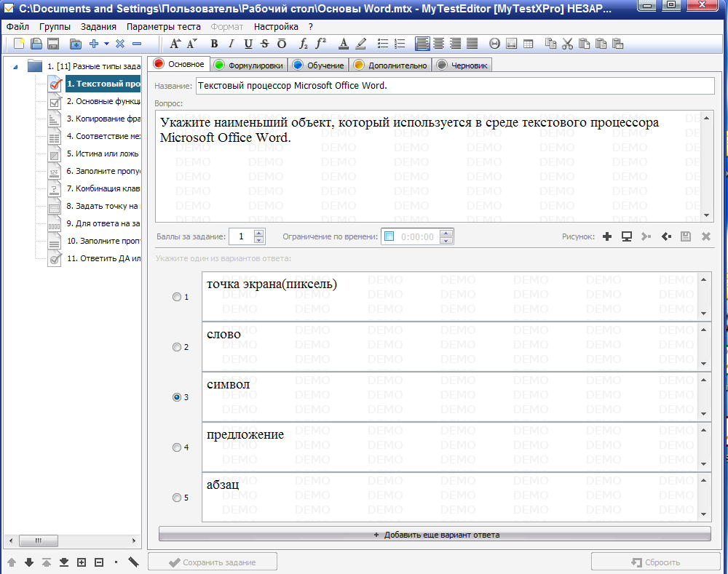
Task: Switch to the Формулировки tab
Action: coord(249,65)
